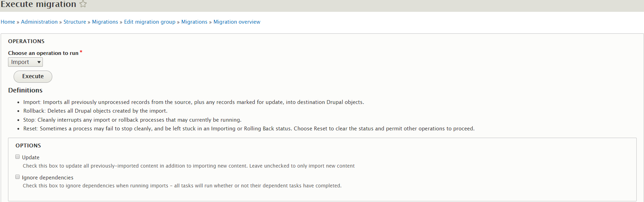Click the Rollback definition list item

(95, 111)
